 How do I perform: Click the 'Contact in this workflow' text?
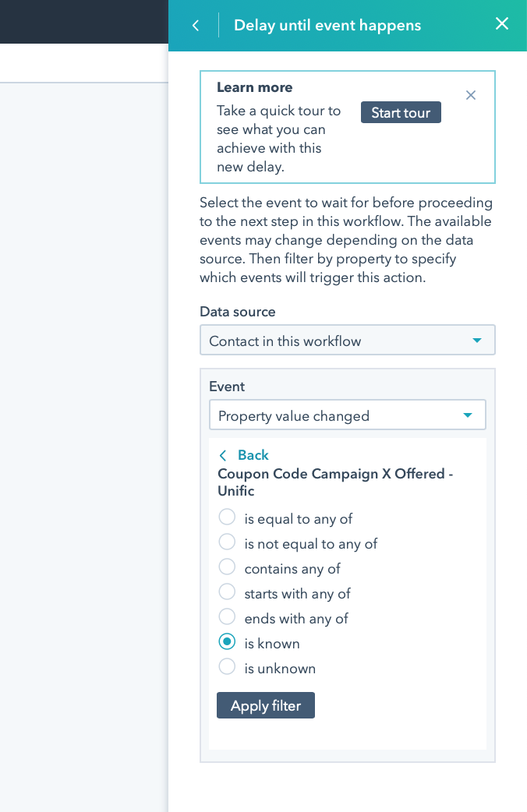click(x=285, y=341)
